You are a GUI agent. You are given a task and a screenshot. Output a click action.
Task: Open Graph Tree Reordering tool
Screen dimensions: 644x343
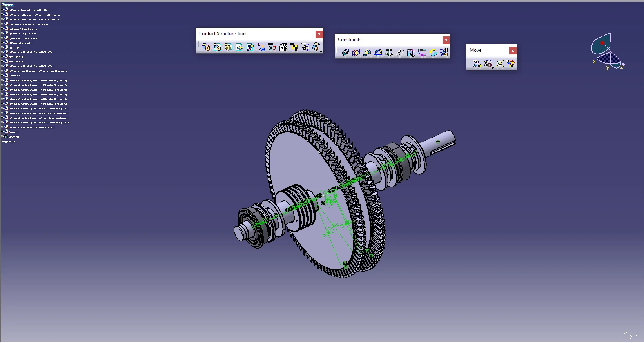click(x=272, y=47)
